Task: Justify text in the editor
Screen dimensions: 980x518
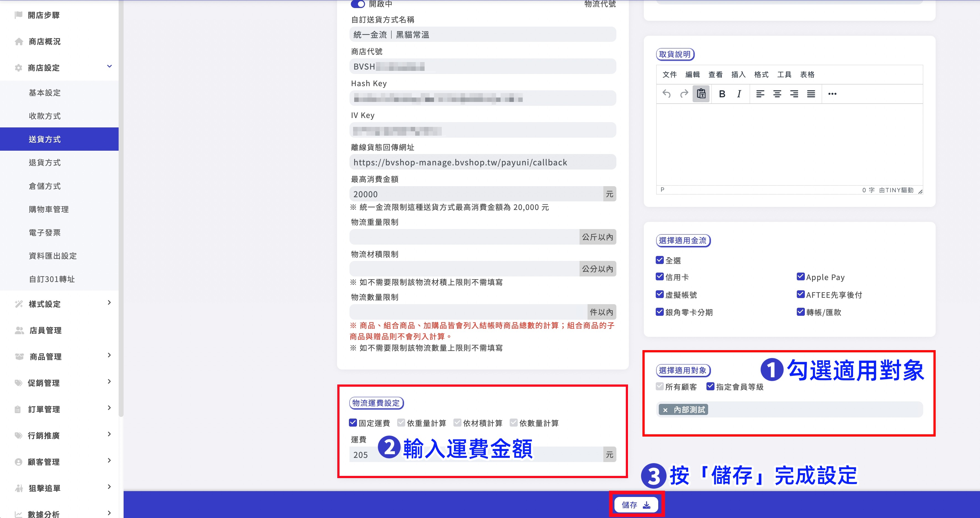Action: [811, 94]
